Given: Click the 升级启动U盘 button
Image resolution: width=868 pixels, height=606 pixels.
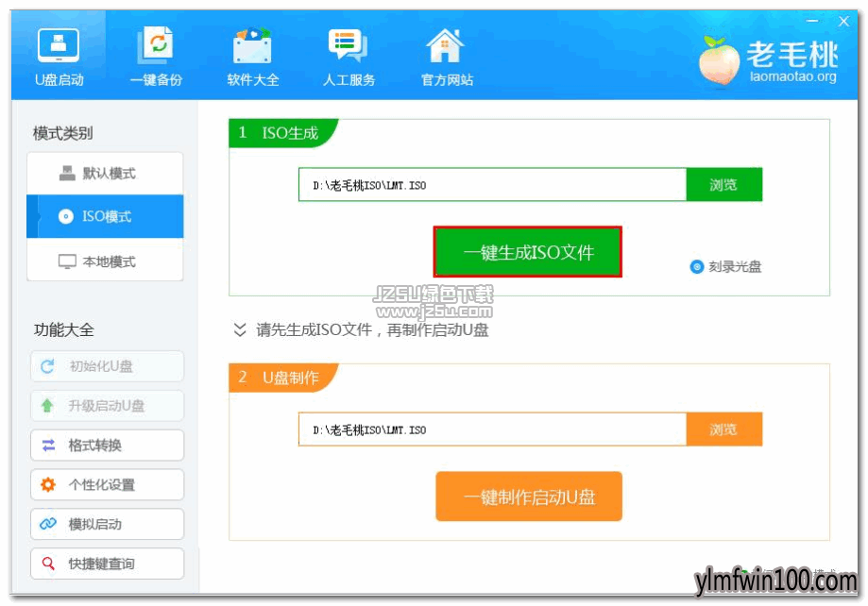Looking at the screenshot, I should (108, 406).
